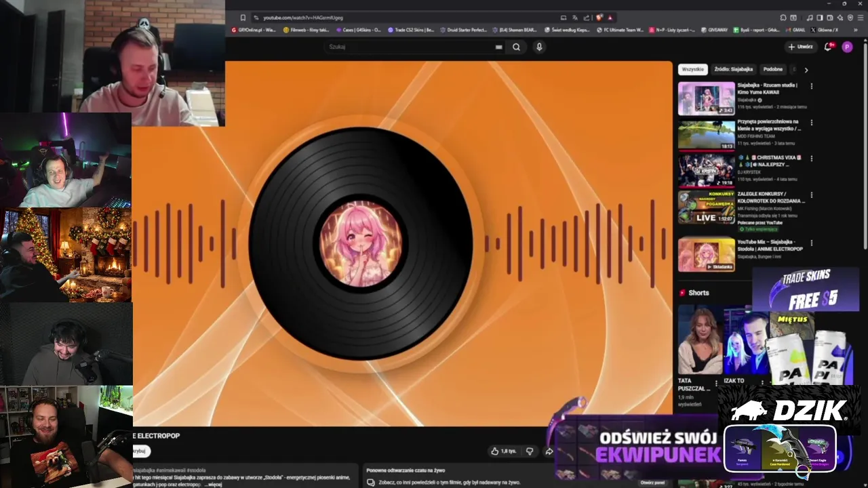This screenshot has width=868, height=488.
Task: Open options for CHRISTMAS VIXA video
Action: tap(811, 159)
